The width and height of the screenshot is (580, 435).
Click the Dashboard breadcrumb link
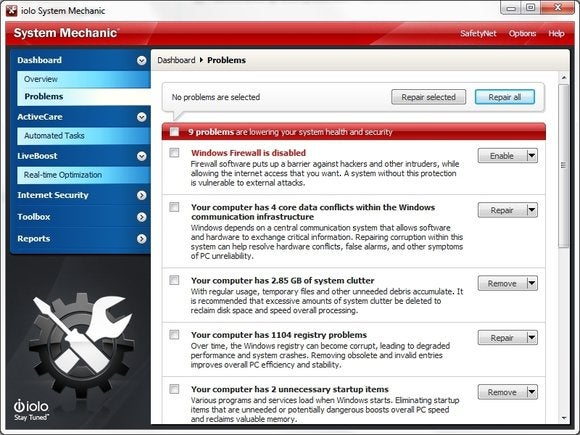tap(176, 60)
